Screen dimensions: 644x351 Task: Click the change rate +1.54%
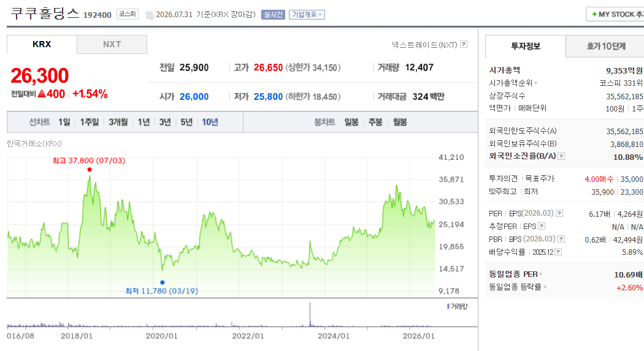pos(90,94)
